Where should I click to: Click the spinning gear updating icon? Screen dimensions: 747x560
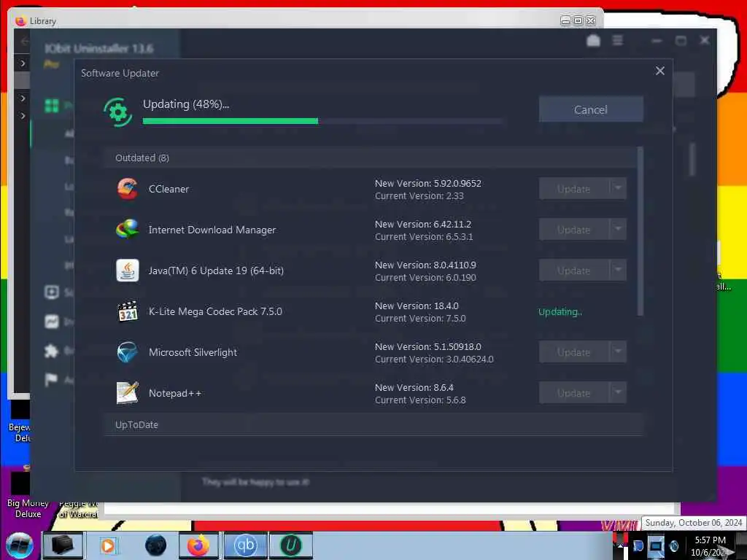pyautogui.click(x=117, y=112)
